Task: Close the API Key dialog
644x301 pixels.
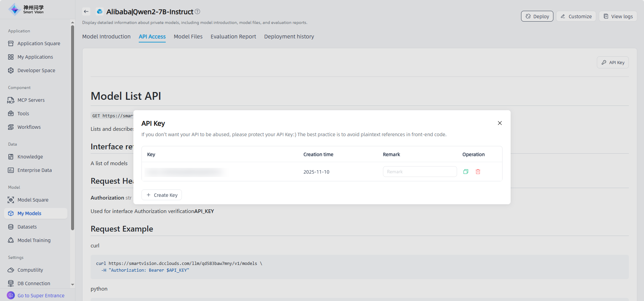Action: tap(500, 123)
